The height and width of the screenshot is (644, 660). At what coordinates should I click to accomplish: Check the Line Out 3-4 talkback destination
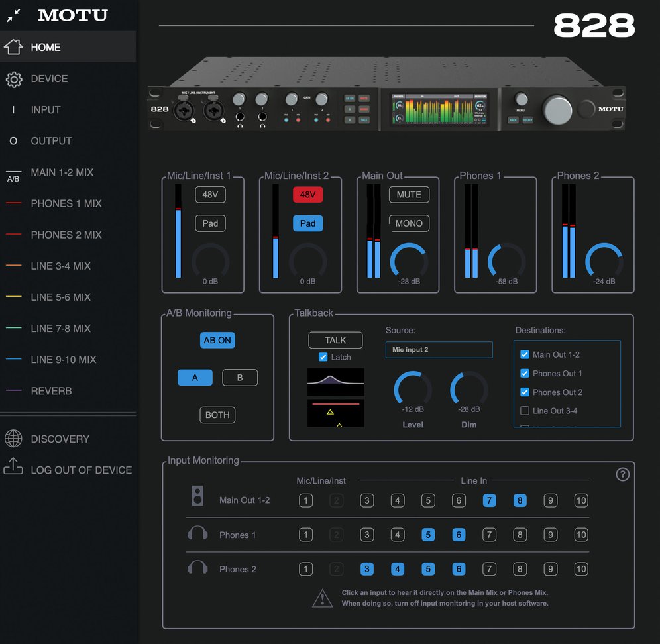524,411
